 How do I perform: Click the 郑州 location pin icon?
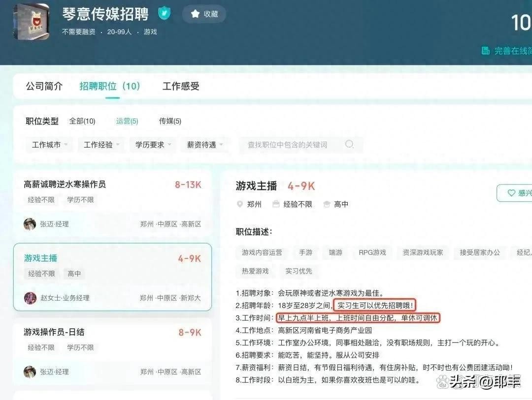pos(240,204)
